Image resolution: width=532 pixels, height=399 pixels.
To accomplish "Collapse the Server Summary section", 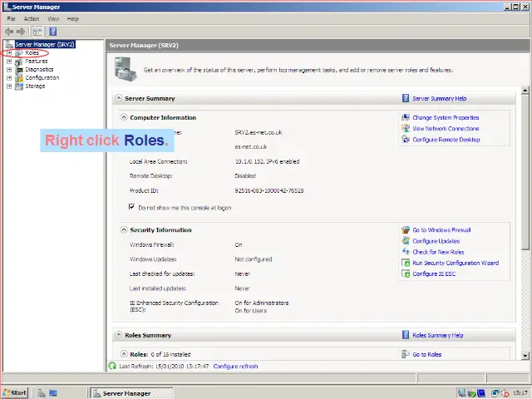I will [x=118, y=98].
